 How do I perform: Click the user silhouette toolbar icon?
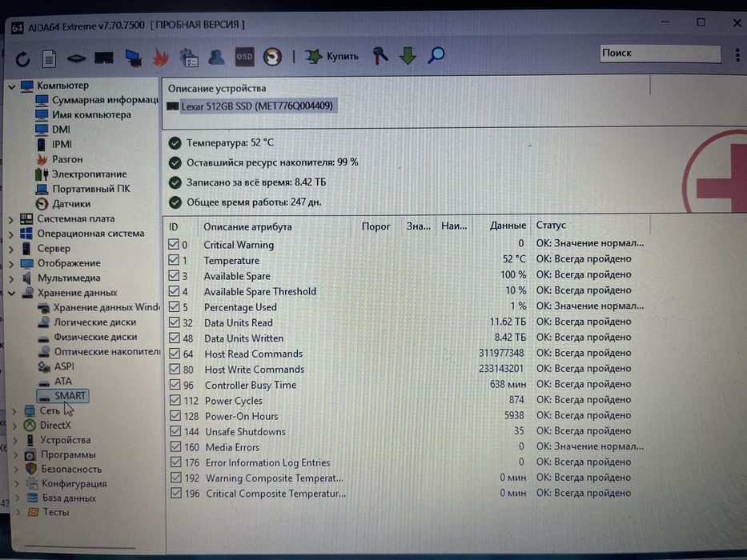[216, 57]
